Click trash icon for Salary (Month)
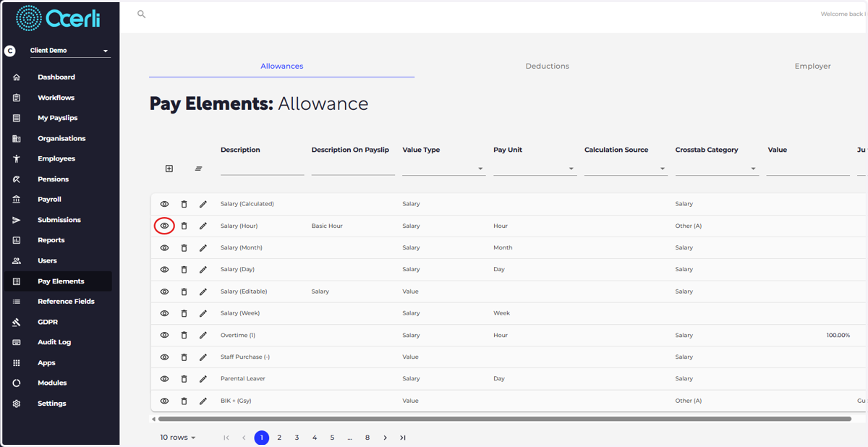868x447 pixels. coord(184,247)
